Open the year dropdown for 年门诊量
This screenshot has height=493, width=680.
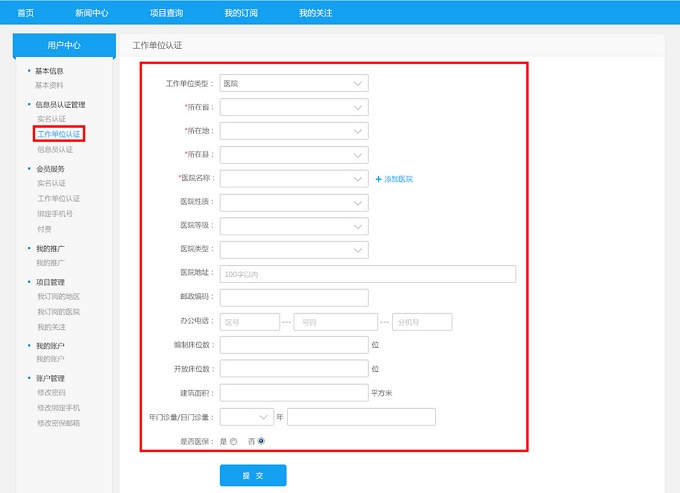pos(246,416)
